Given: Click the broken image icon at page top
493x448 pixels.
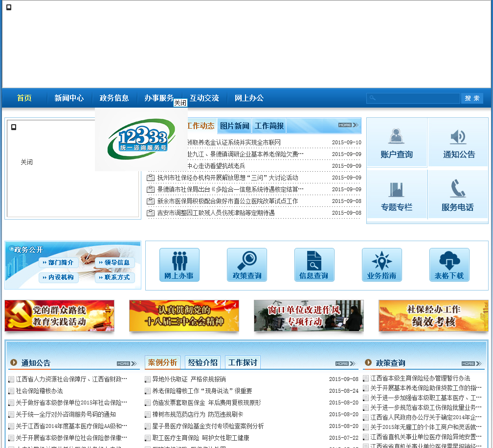Looking at the screenshot, I should point(9,7).
